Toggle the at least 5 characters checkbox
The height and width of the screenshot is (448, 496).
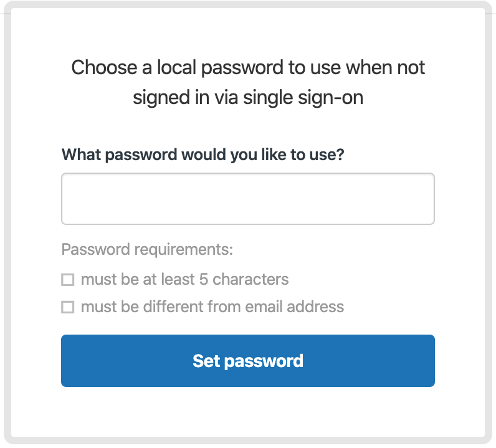(68, 280)
